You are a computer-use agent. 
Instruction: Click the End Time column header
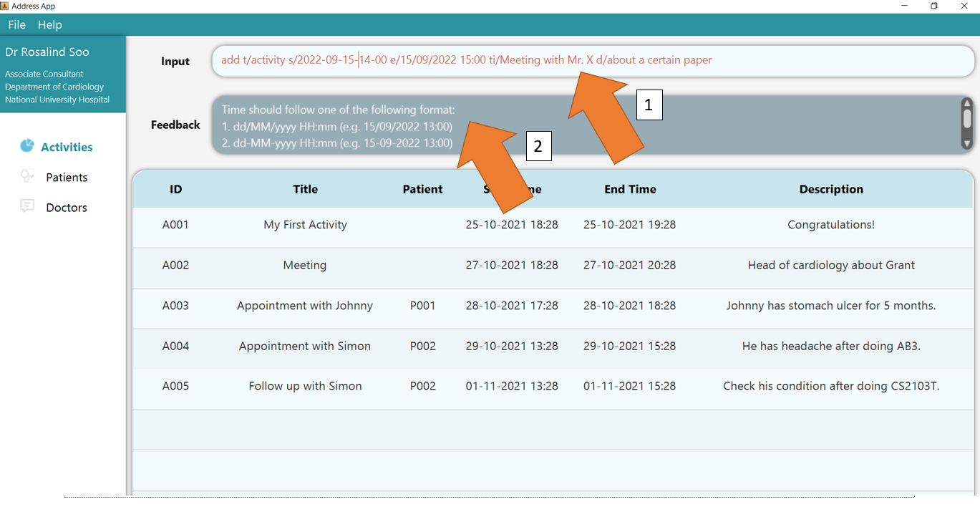630,189
